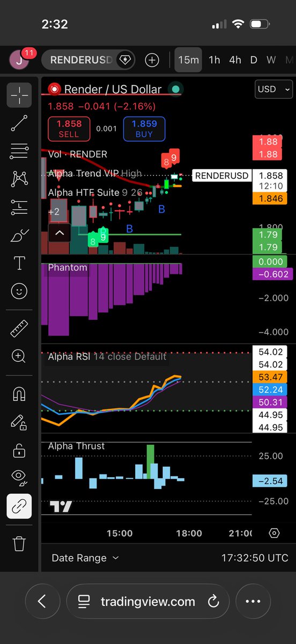This screenshot has height=644, width=296.
Task: Select the Text annotation tool
Action: coord(19,263)
